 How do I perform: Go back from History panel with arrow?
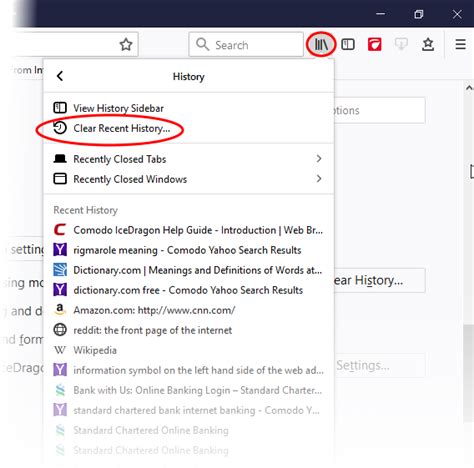click(60, 76)
